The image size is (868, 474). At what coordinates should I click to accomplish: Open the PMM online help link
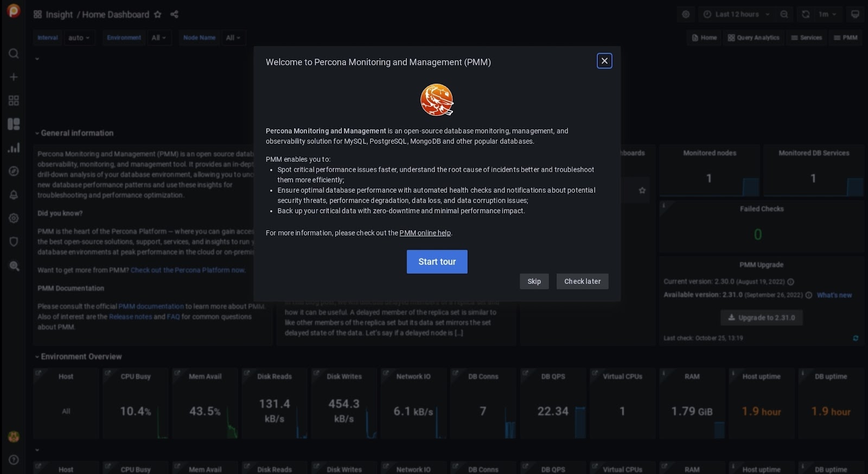pos(425,233)
